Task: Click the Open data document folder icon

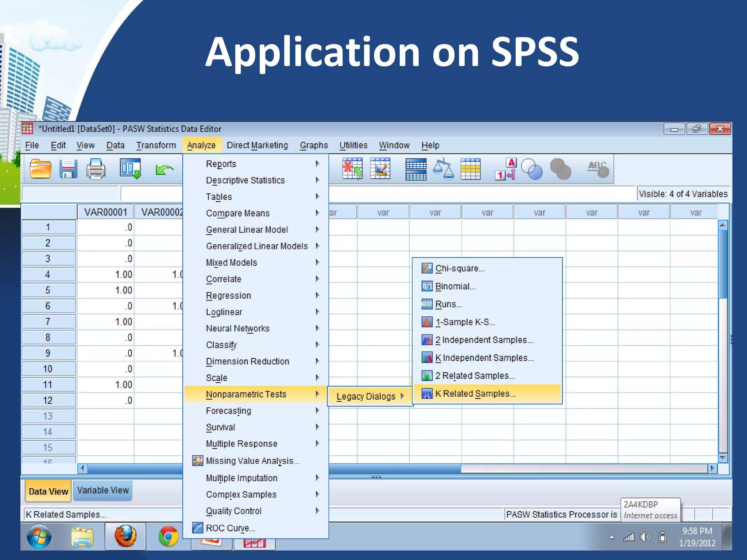Action: tap(40, 169)
